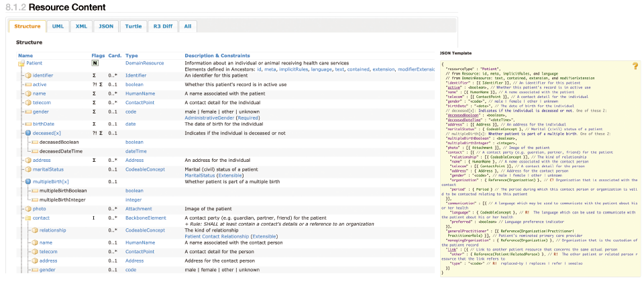Screen dimensions: 644x282
Task: Open the Patient element link
Action: pos(34,63)
